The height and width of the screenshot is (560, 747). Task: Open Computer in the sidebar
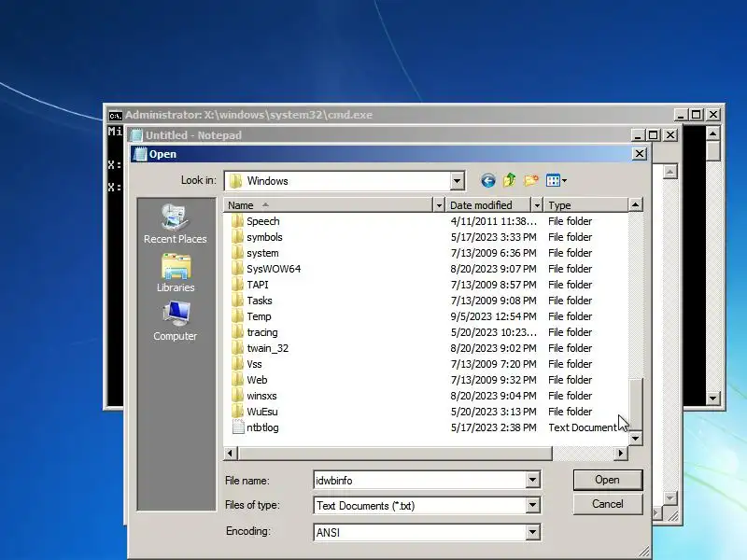175,321
